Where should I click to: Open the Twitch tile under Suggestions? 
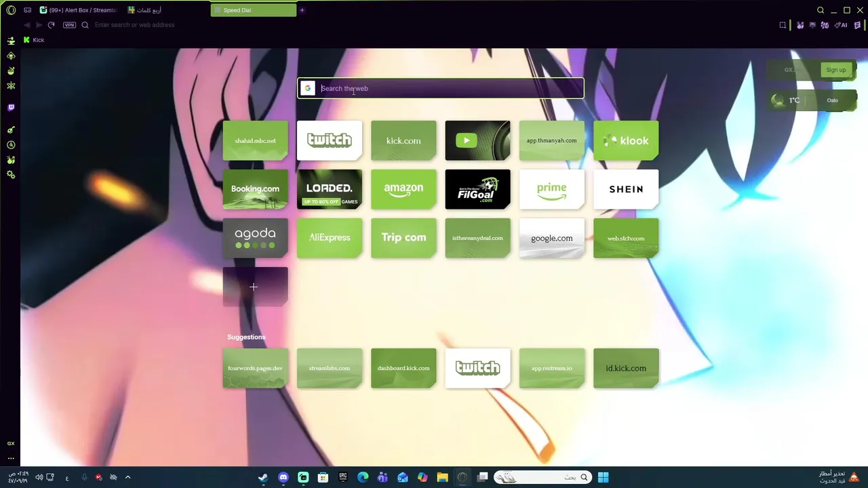point(477,368)
